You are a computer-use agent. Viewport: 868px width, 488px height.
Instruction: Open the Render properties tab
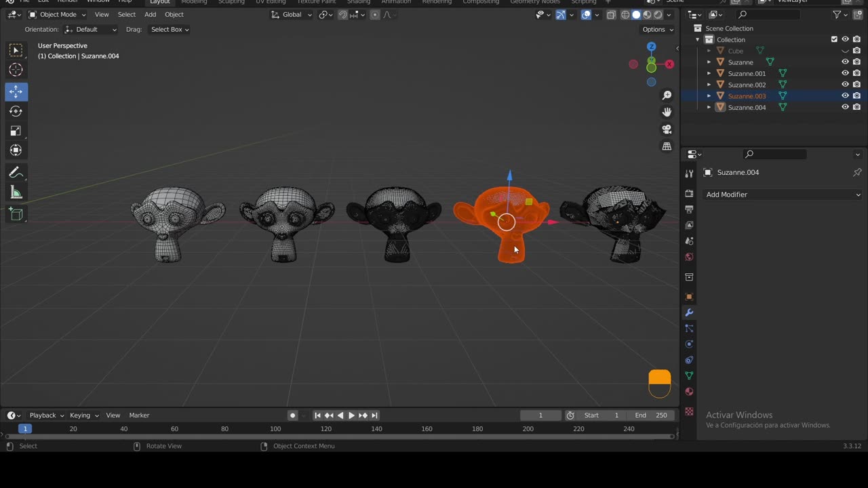click(x=689, y=194)
